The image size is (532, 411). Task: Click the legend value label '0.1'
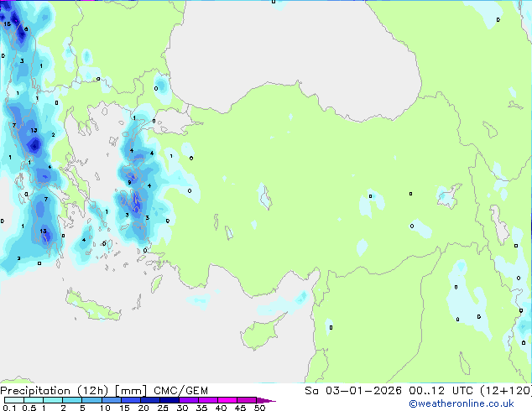9,408
